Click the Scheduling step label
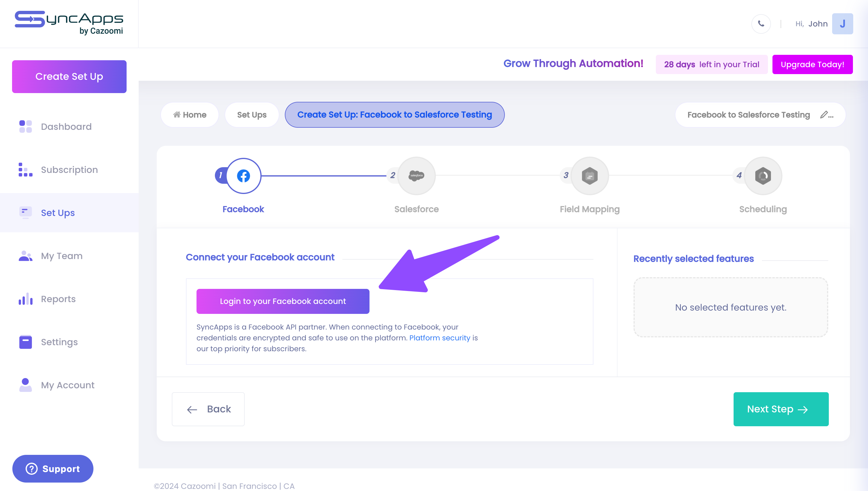The width and height of the screenshot is (868, 491). [x=763, y=209]
